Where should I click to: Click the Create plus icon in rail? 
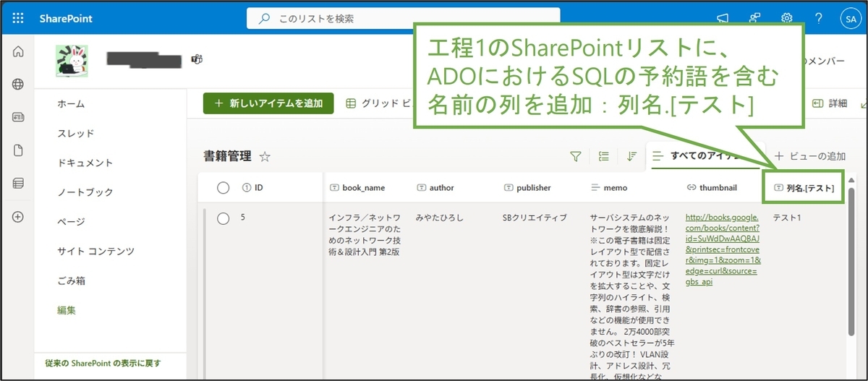18,217
